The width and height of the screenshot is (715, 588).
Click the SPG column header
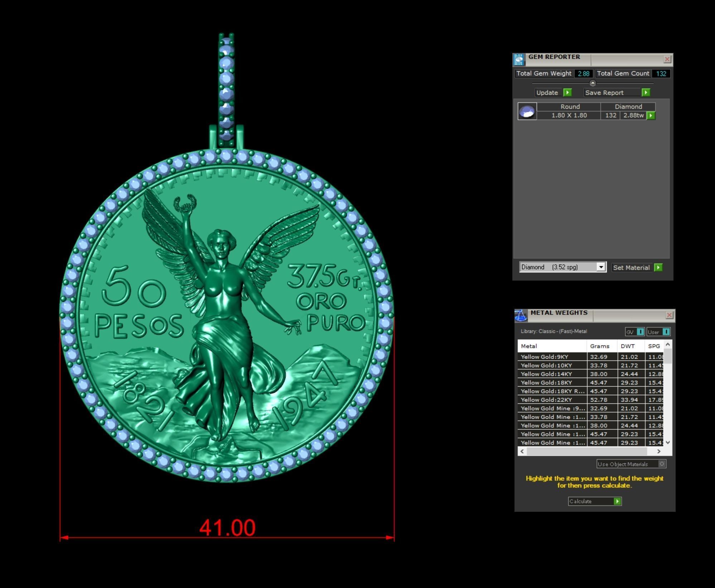pos(654,346)
